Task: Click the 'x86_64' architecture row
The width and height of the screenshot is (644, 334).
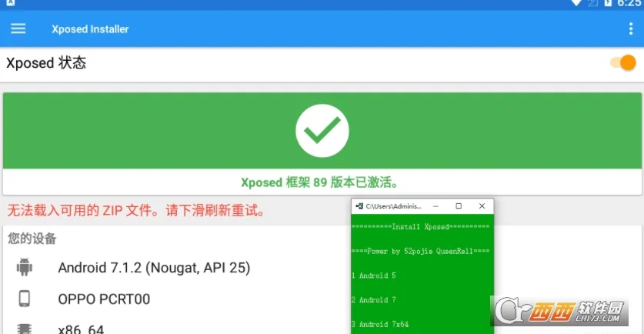Action: 81,329
